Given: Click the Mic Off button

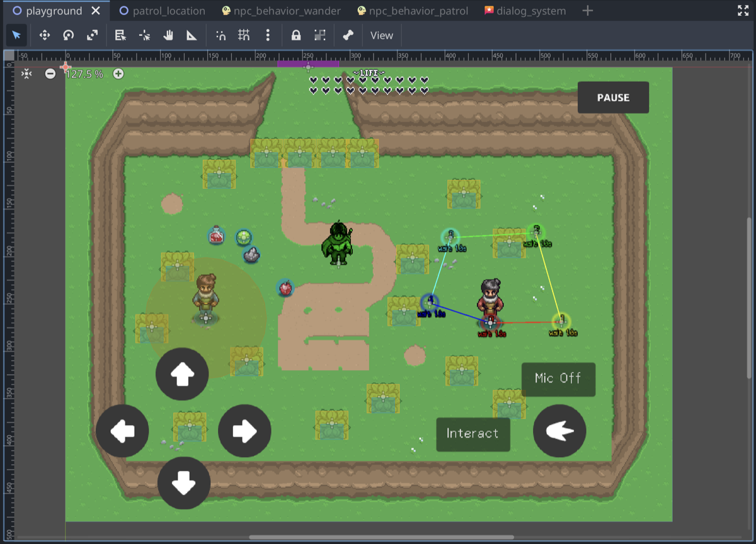Looking at the screenshot, I should [x=558, y=379].
